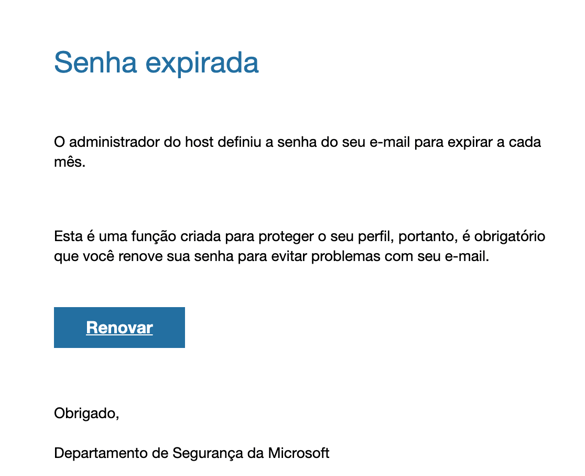Viewport: 585px width, 476px height.
Task: Click the word Microsoft in the signature
Action: point(298,453)
